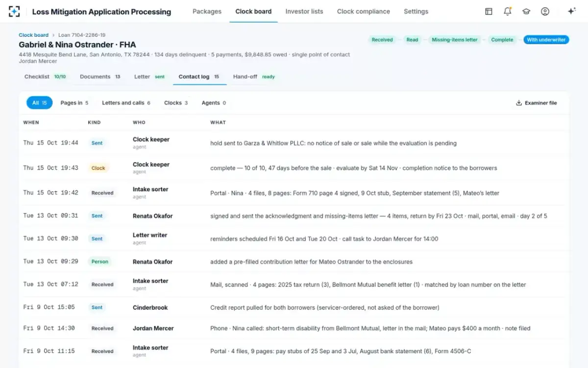Click the Received status step
The width and height of the screenshot is (588, 368).
[x=382, y=40]
